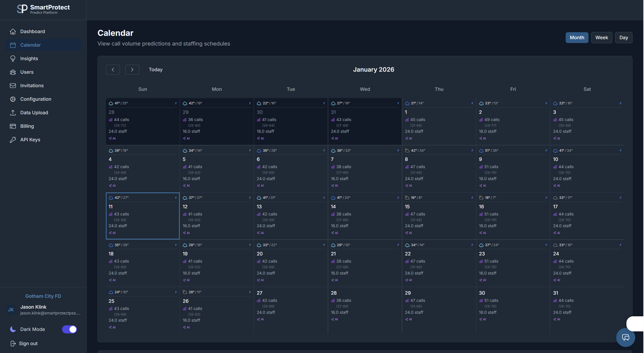The width and height of the screenshot is (644, 353).
Task: Advance to the next month
Action: tap(132, 69)
